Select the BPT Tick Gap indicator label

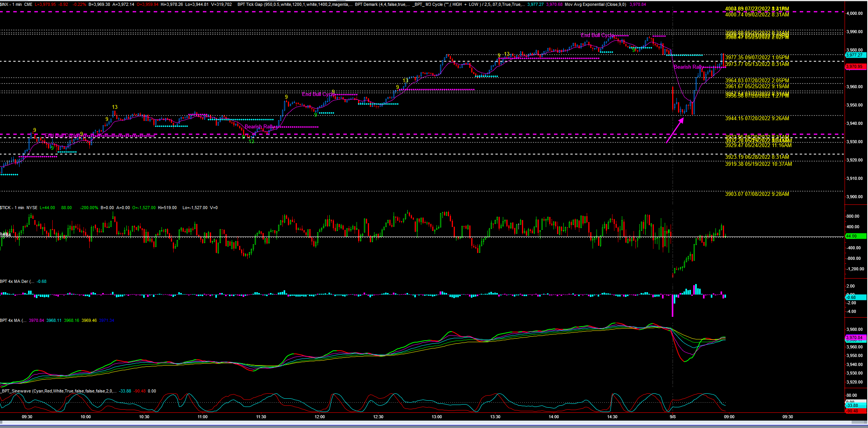(x=250, y=4)
